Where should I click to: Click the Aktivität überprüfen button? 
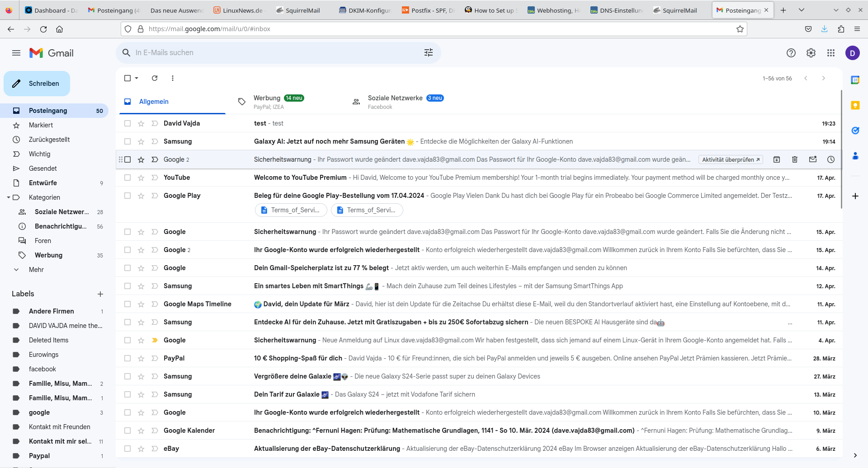(730, 159)
